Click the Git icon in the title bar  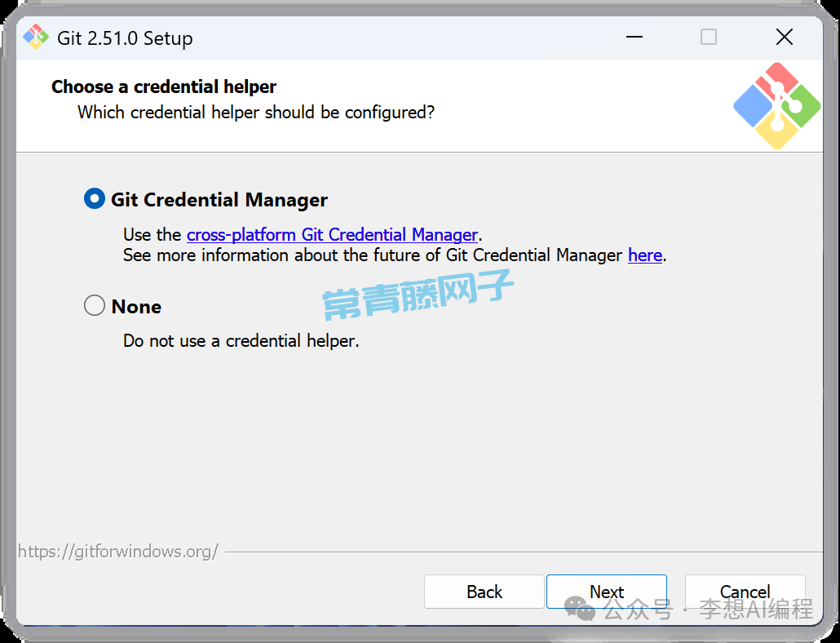[x=36, y=38]
